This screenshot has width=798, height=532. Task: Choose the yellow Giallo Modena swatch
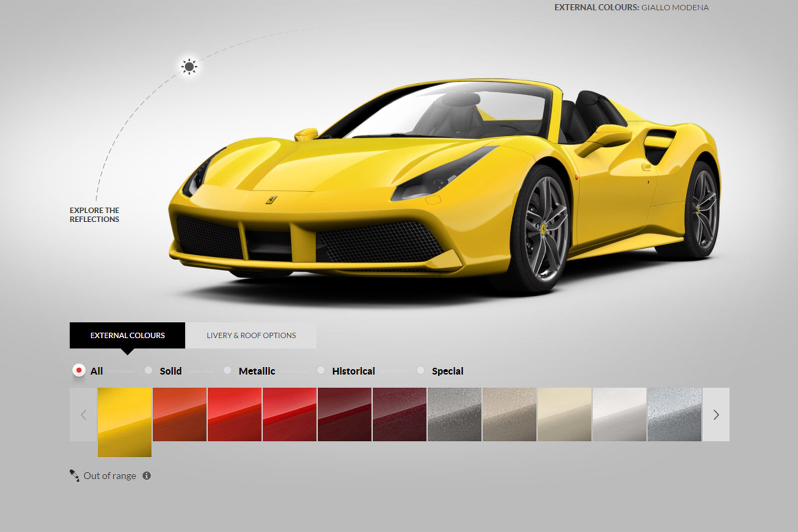tap(124, 422)
